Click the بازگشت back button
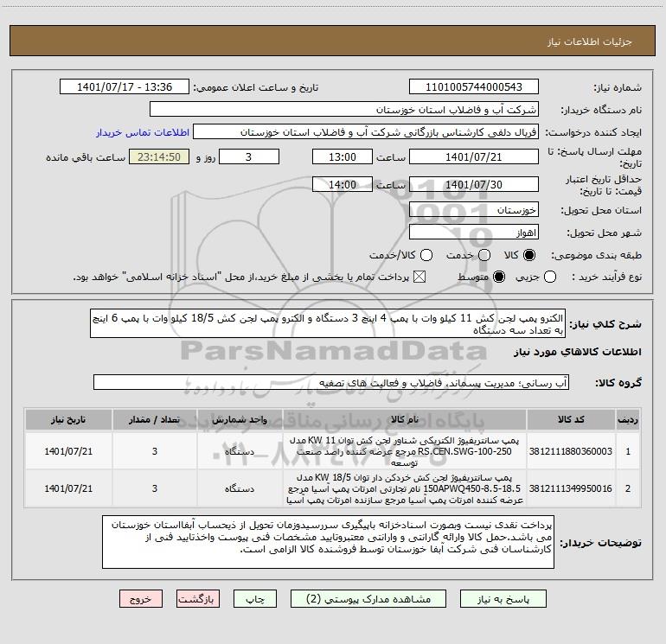The width and height of the screenshot is (666, 644). coord(198,599)
